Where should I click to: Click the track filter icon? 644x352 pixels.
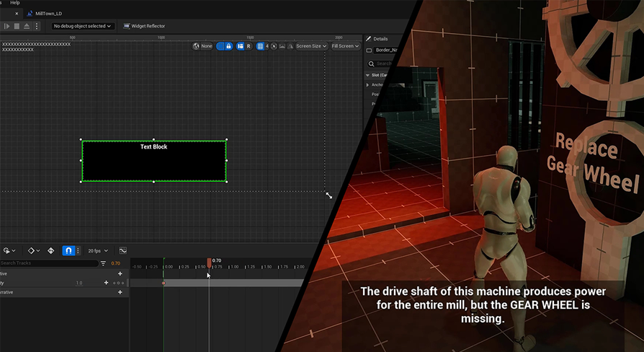coord(103,263)
